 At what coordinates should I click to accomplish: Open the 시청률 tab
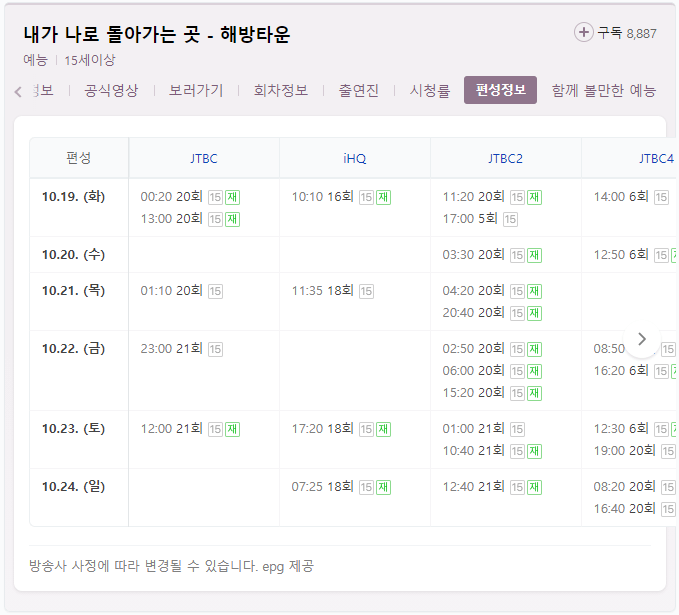[x=430, y=90]
